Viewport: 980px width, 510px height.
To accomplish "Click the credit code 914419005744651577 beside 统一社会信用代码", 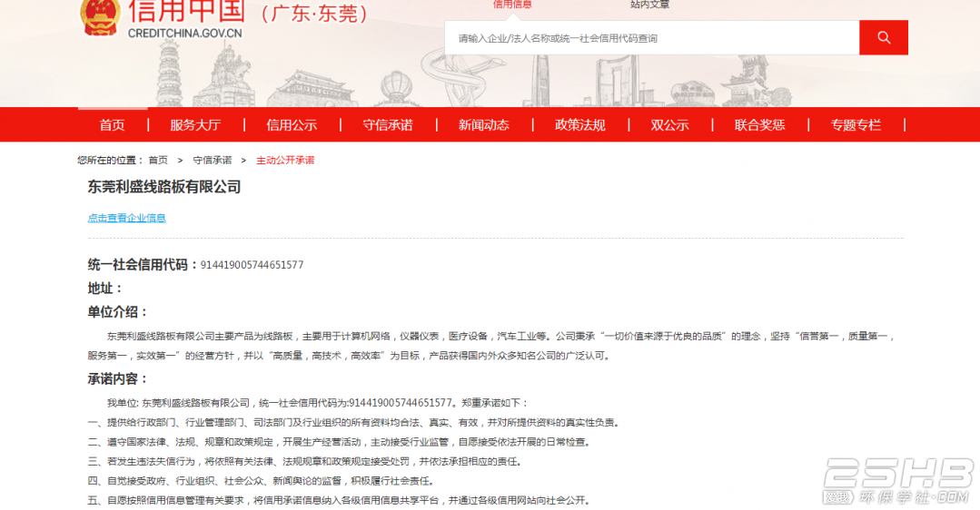I will [252, 265].
